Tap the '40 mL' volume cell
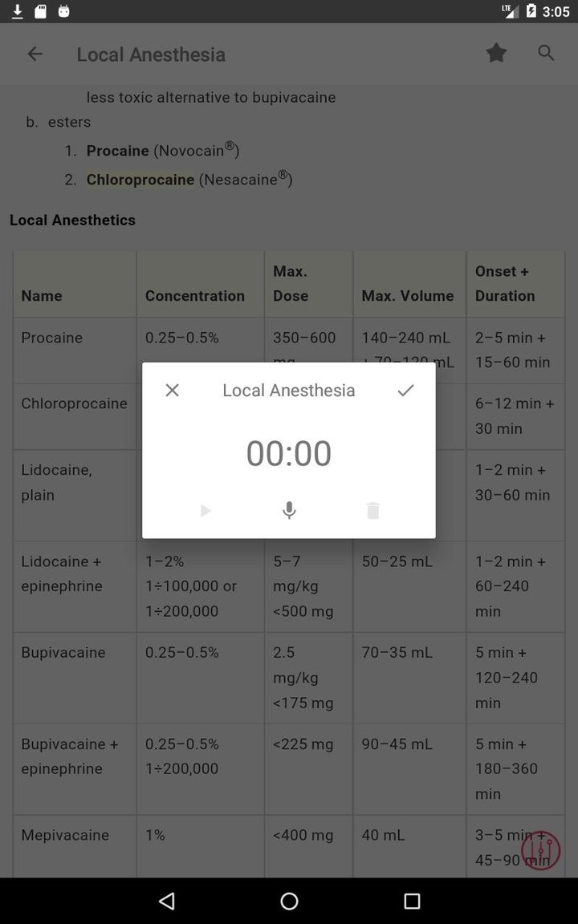 click(409, 846)
